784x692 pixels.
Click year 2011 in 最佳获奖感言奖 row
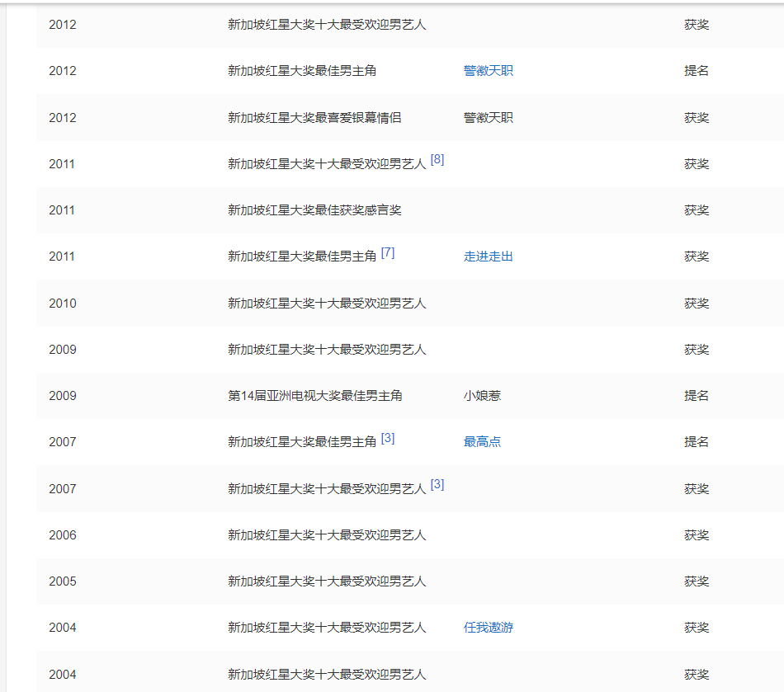coord(62,210)
